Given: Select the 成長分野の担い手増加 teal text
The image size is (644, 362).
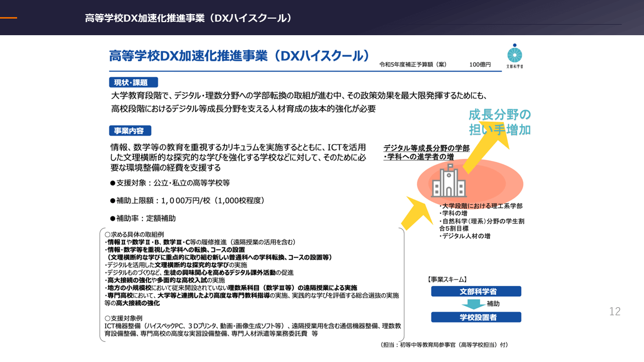Looking at the screenshot, I should (x=499, y=122).
